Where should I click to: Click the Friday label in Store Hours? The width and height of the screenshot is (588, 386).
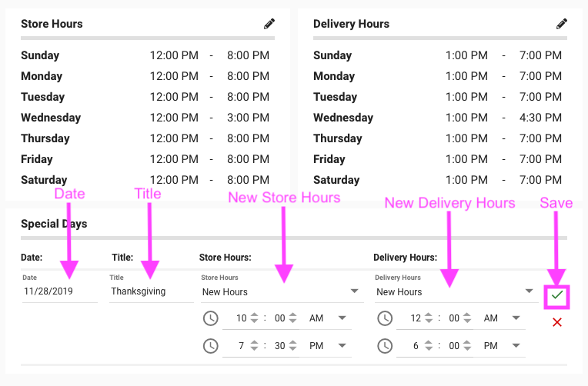click(x=37, y=159)
